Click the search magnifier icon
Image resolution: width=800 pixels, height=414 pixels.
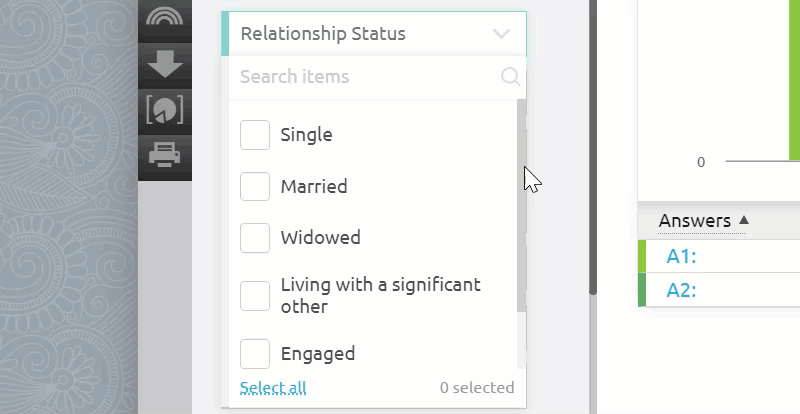tap(510, 77)
